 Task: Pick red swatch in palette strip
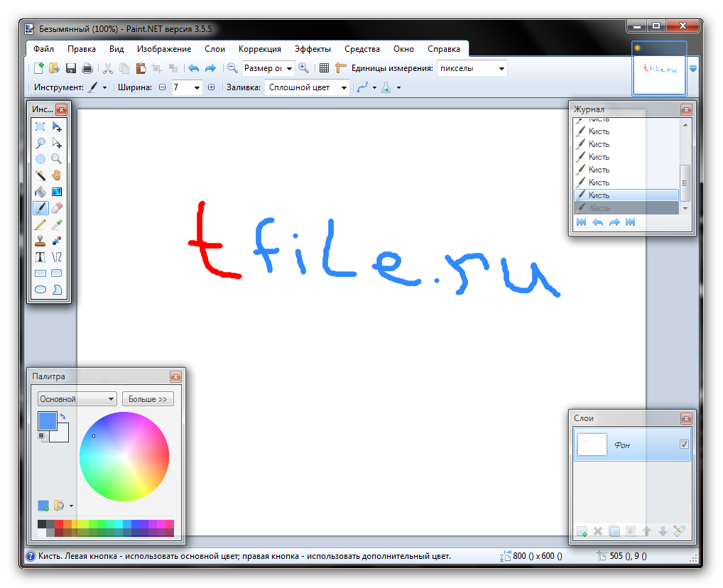58,524
